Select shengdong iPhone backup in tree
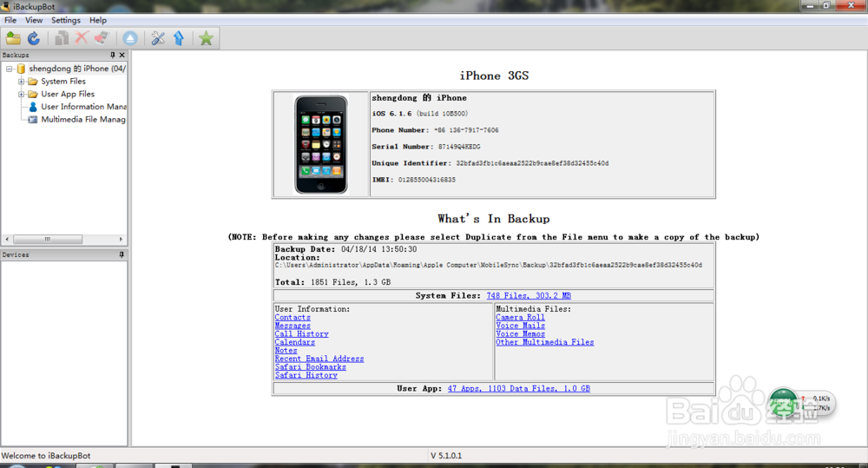868x468 pixels. [x=77, y=68]
